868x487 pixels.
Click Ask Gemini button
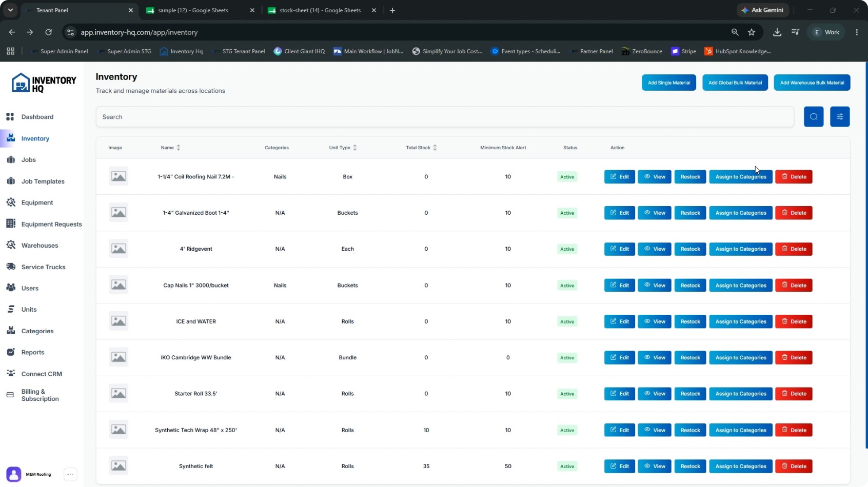pyautogui.click(x=762, y=10)
